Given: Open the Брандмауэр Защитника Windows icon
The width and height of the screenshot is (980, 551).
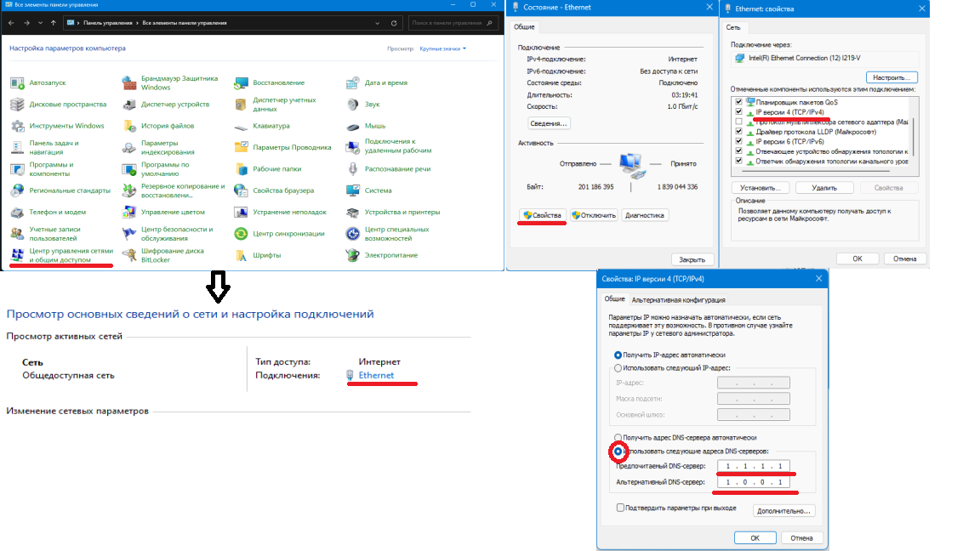Looking at the screenshot, I should (129, 82).
